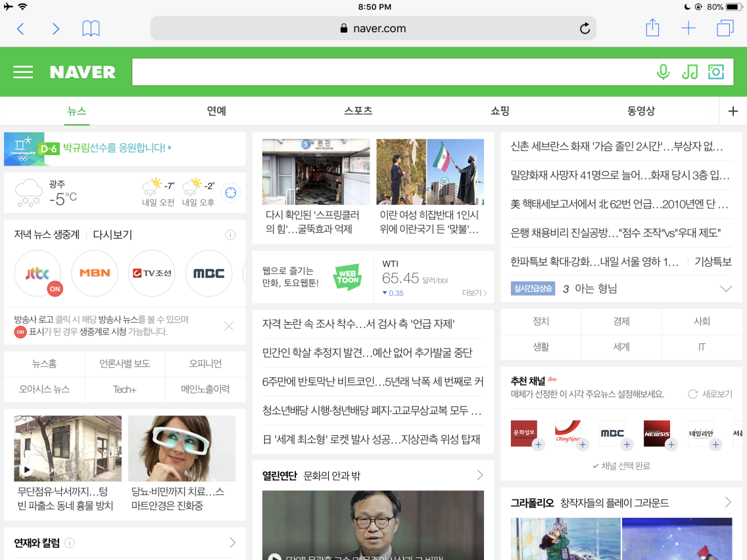Open 세계 news category
The image size is (747, 560).
[x=621, y=347]
